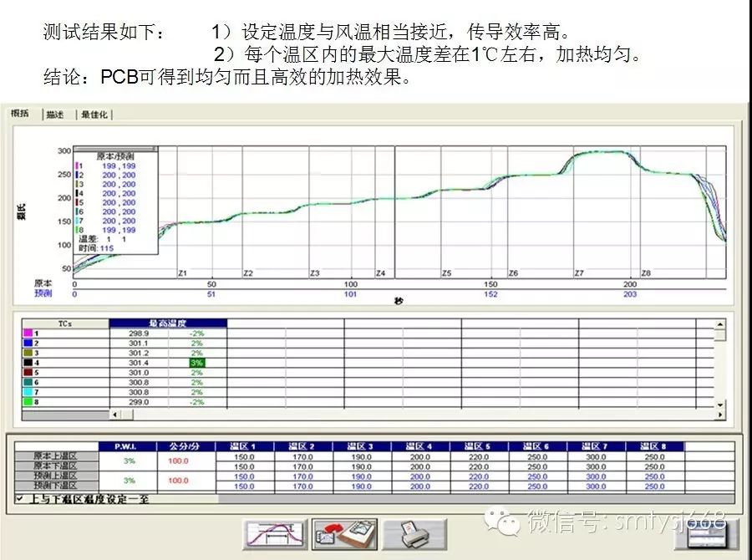Select the 原本上温区 row header
Image resolution: width=752 pixels, height=560 pixels.
[x=56, y=456]
